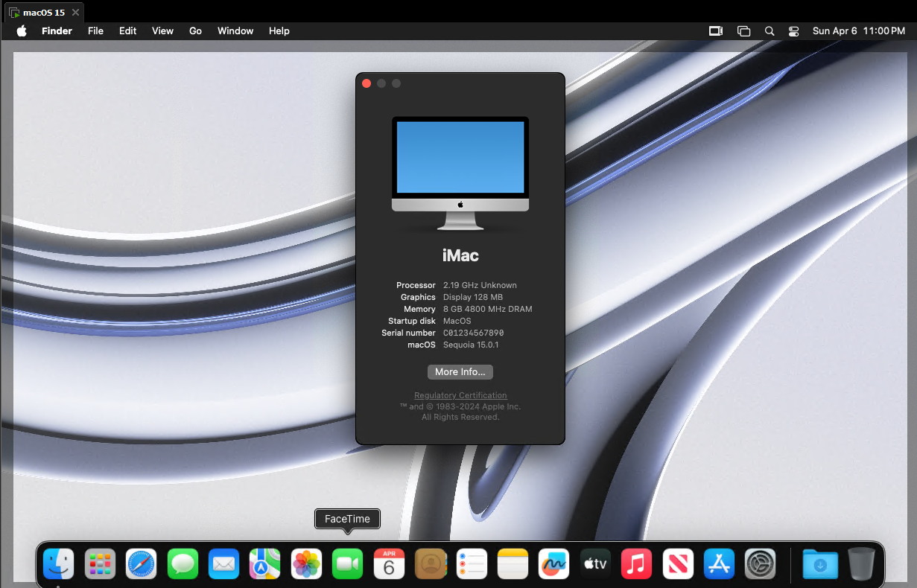Screen dimensions: 917x588
Task: Launch Messages from the Dock
Action: coord(182,564)
